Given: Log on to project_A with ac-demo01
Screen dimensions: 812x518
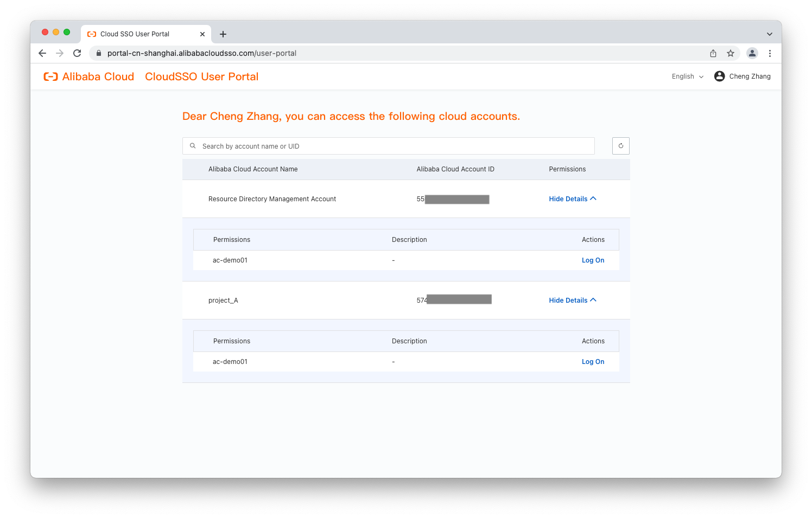Looking at the screenshot, I should coord(593,362).
